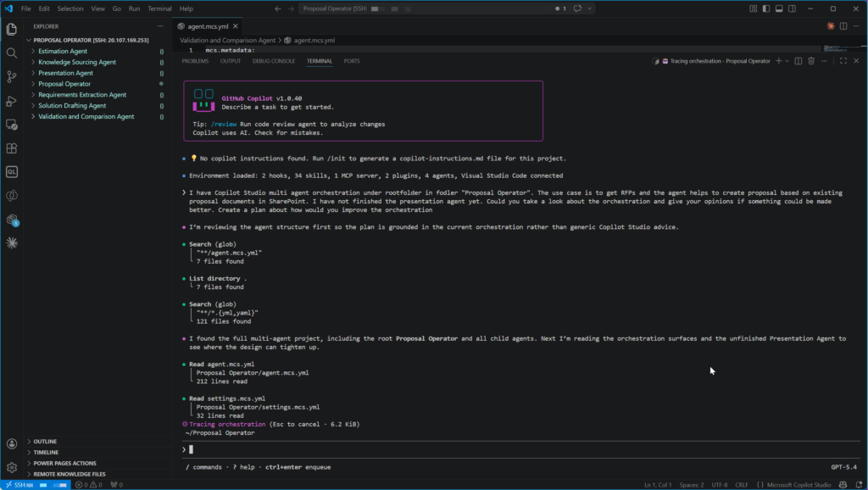The height and width of the screenshot is (490, 868).
Task: Toggle the bottom Panel visibility
Action: pyautogui.click(x=779, y=8)
